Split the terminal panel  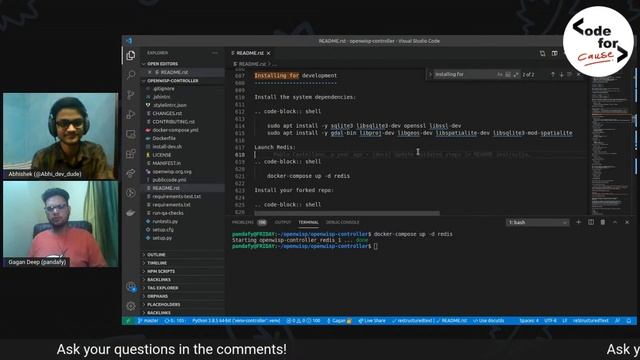coord(591,222)
